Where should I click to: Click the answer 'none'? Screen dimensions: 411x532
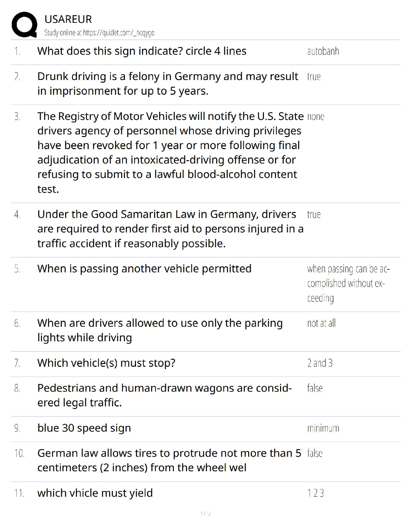click(x=316, y=117)
